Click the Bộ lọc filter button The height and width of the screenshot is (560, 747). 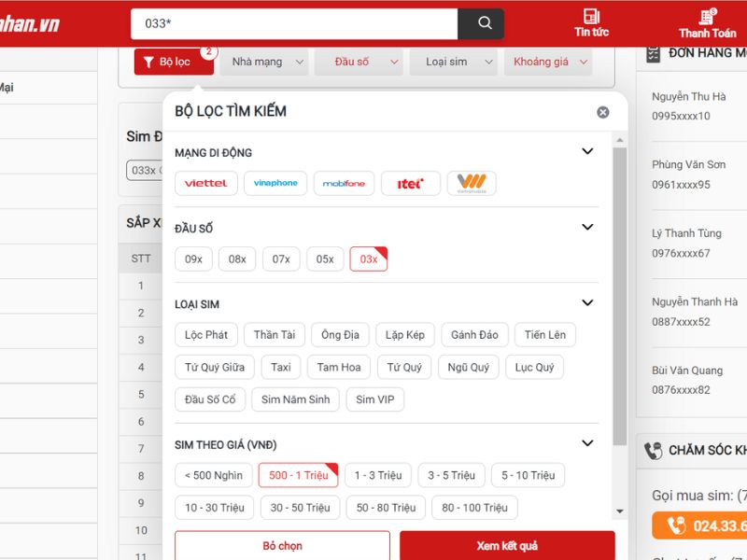coord(173,62)
